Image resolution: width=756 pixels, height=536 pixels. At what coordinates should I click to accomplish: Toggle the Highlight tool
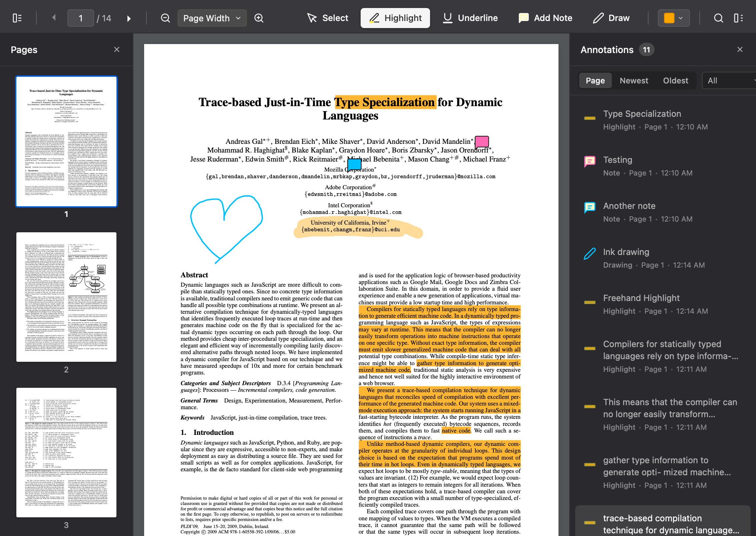click(x=395, y=18)
